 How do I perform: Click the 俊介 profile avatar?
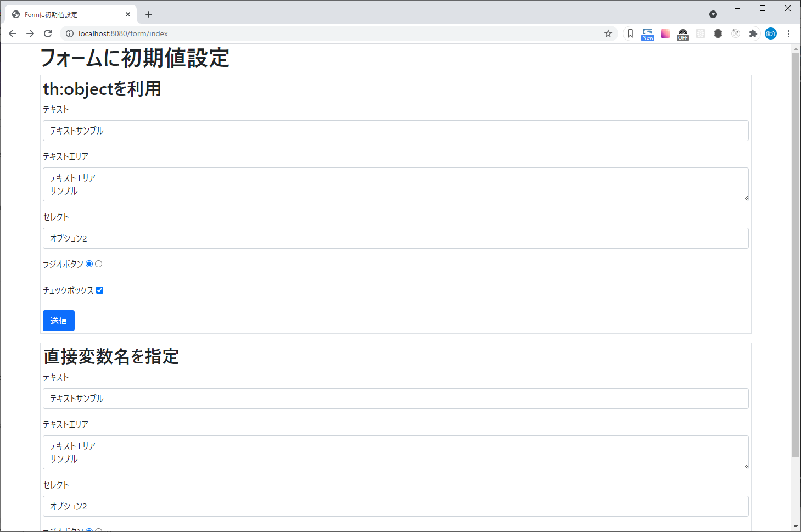point(770,33)
